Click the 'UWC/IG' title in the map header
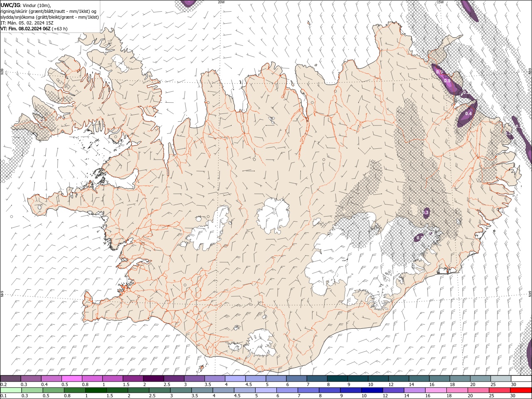The width and height of the screenshot is (532, 399). 10,5
